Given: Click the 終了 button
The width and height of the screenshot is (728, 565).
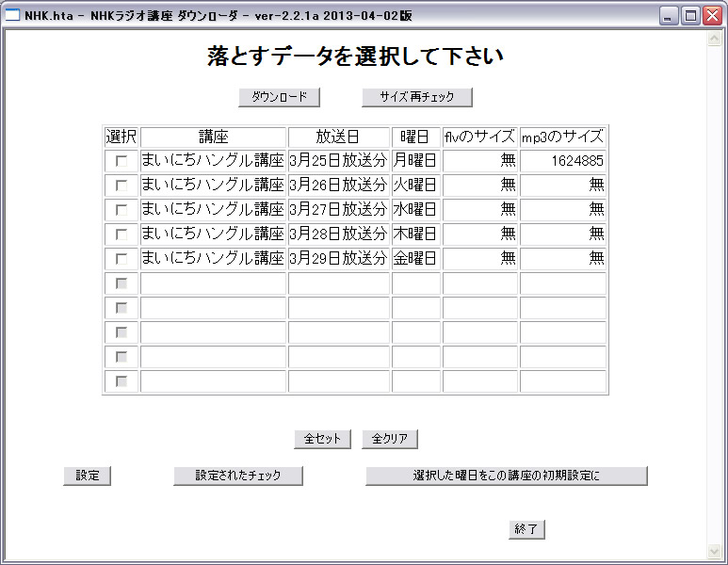Looking at the screenshot, I should pos(526,529).
